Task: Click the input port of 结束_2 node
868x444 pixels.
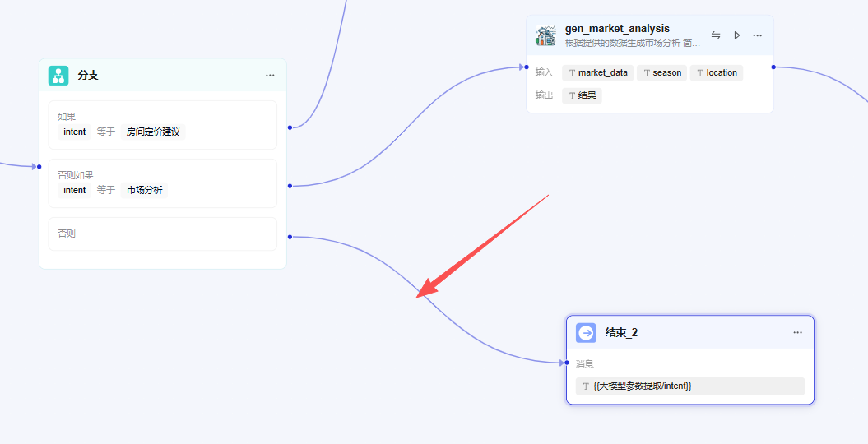Action: click(x=566, y=363)
